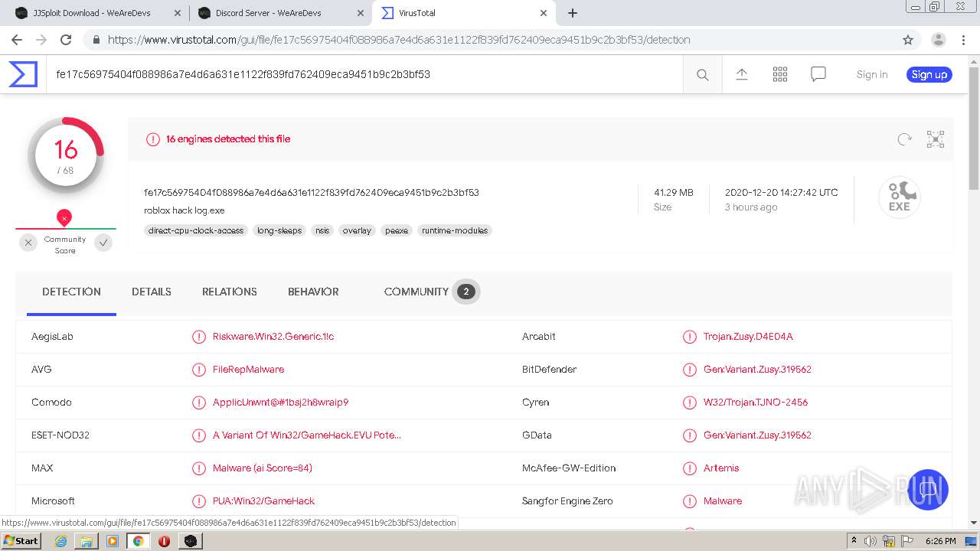The height and width of the screenshot is (551, 980).
Task: Open a new browser tab
Action: [x=573, y=13]
